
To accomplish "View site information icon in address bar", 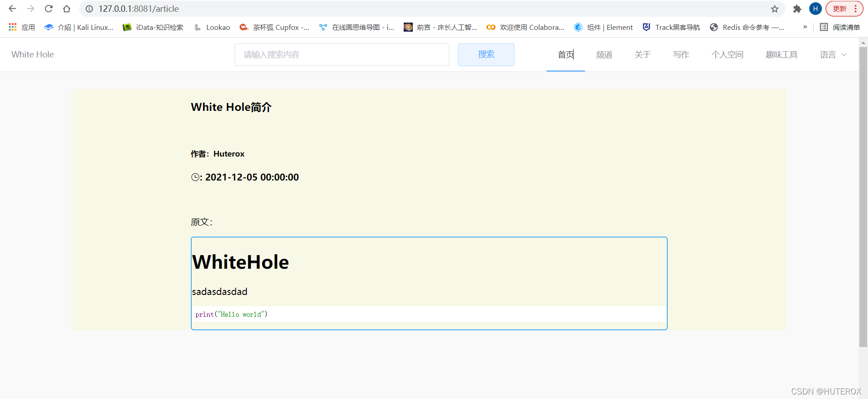I will (x=90, y=9).
